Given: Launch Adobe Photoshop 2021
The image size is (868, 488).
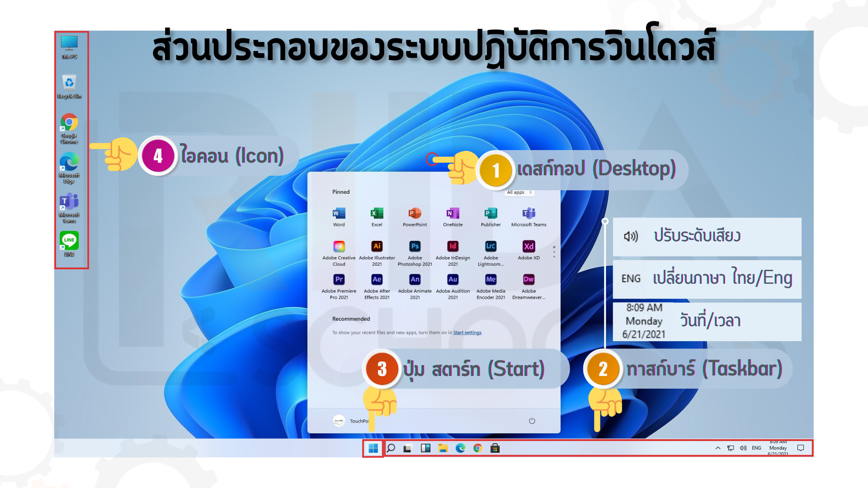Looking at the screenshot, I should click(415, 253).
